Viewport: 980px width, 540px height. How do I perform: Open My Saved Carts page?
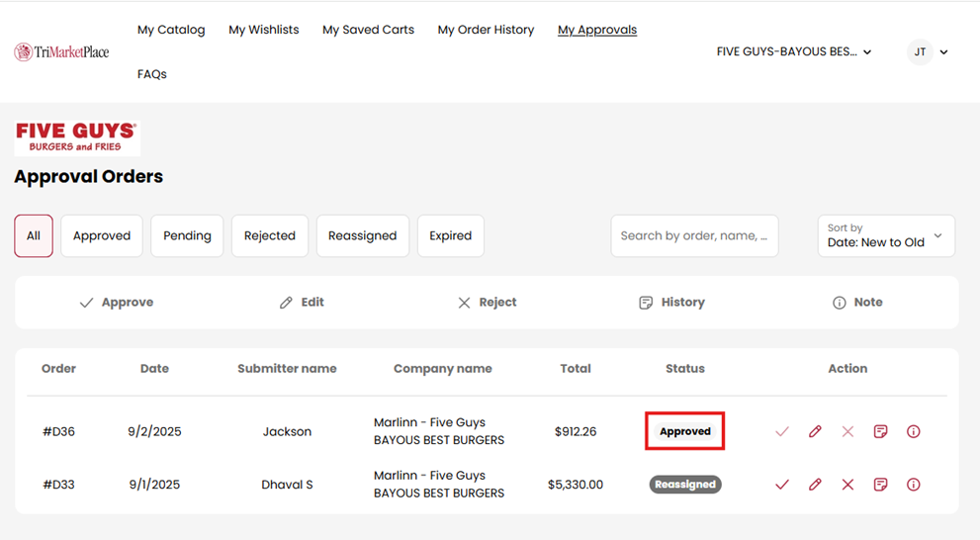(368, 30)
